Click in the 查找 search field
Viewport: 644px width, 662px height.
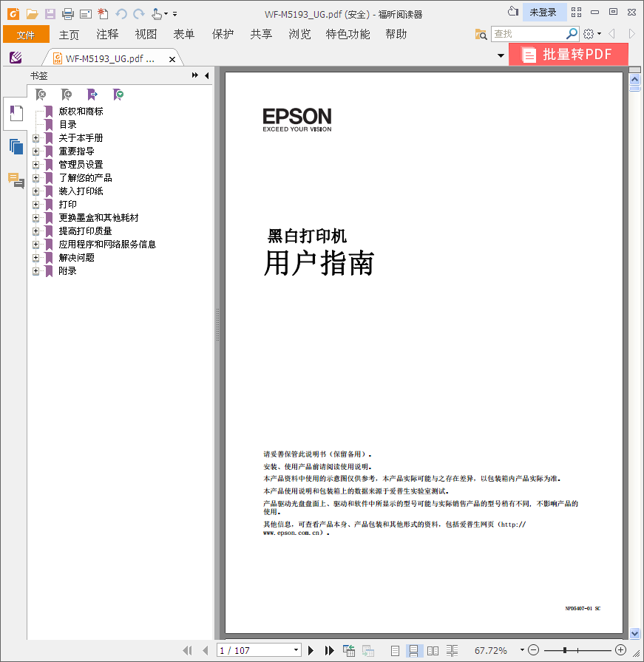coord(528,34)
